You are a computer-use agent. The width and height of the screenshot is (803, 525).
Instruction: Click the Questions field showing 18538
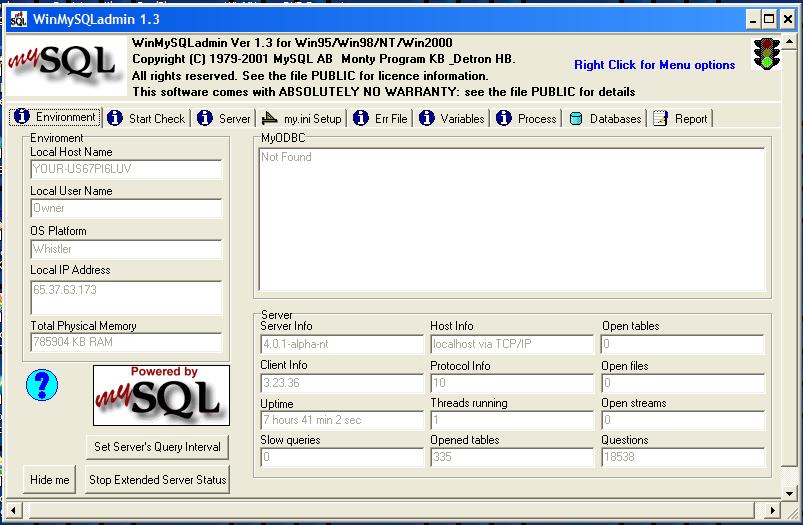(683, 457)
